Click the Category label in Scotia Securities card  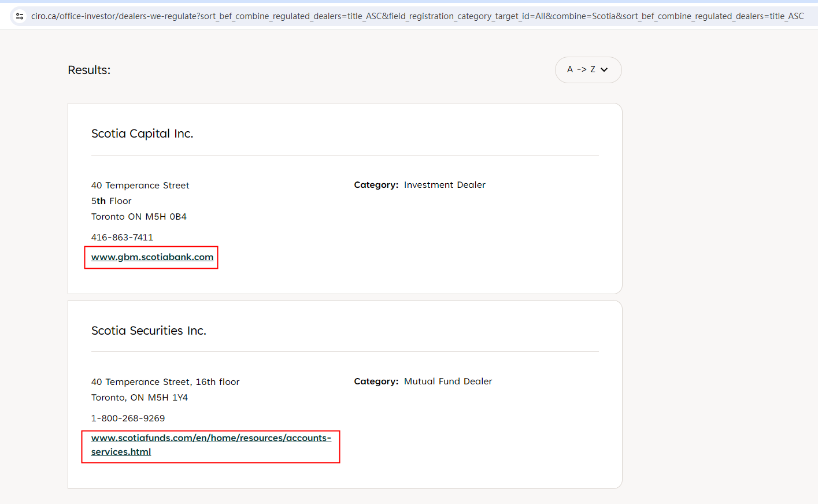376,381
